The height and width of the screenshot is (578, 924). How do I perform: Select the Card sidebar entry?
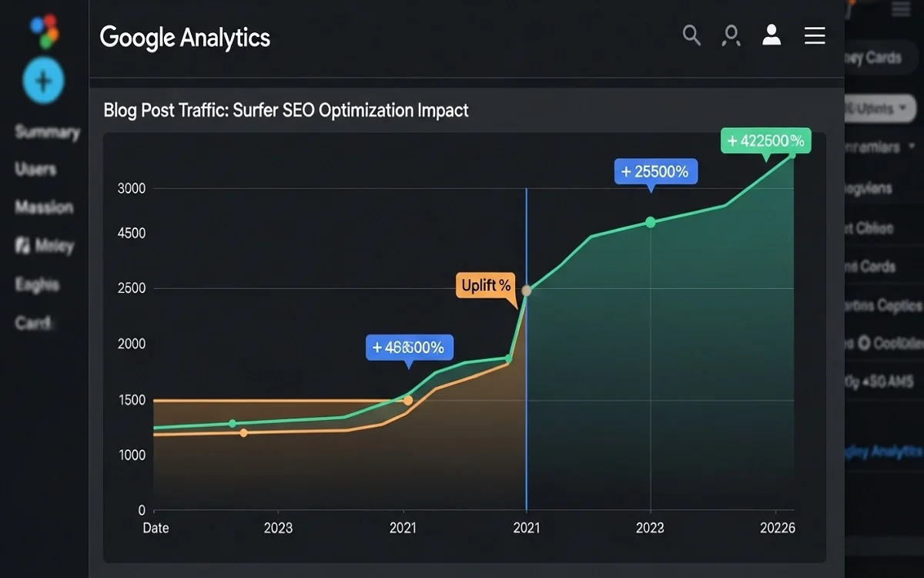click(x=33, y=323)
